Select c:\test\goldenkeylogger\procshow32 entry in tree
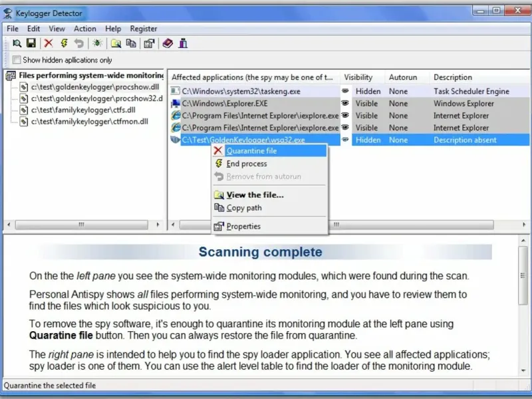Image resolution: width=532 pixels, height=399 pixels. [x=96, y=98]
